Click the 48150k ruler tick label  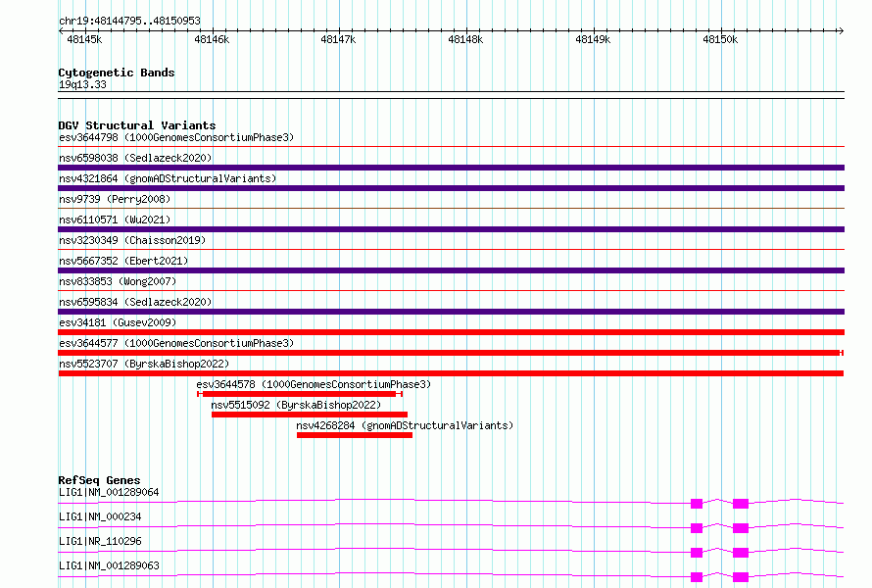coord(720,39)
